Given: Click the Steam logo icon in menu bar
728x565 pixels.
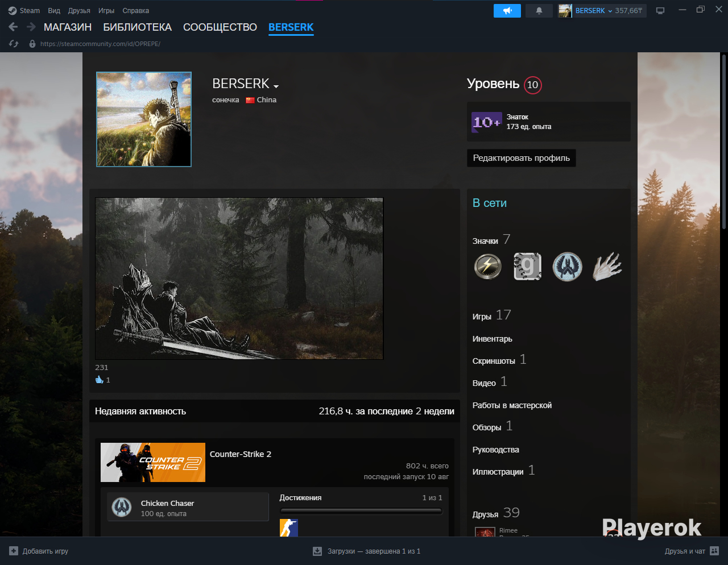Looking at the screenshot, I should click(13, 11).
